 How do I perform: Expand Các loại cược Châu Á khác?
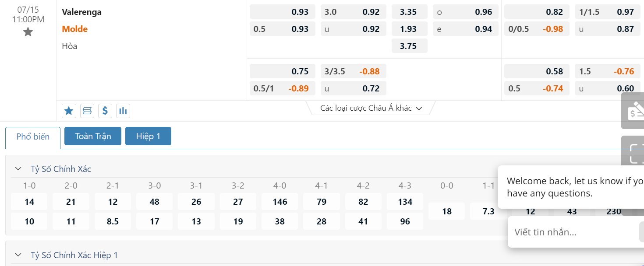coord(371,108)
